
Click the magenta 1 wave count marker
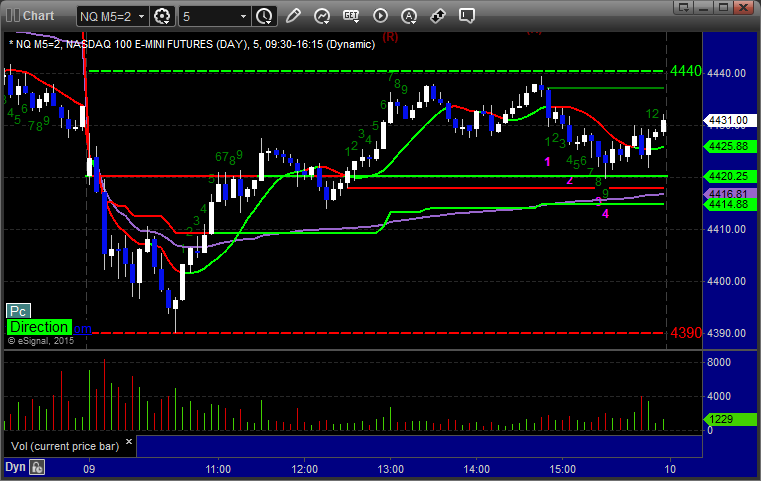coord(547,162)
